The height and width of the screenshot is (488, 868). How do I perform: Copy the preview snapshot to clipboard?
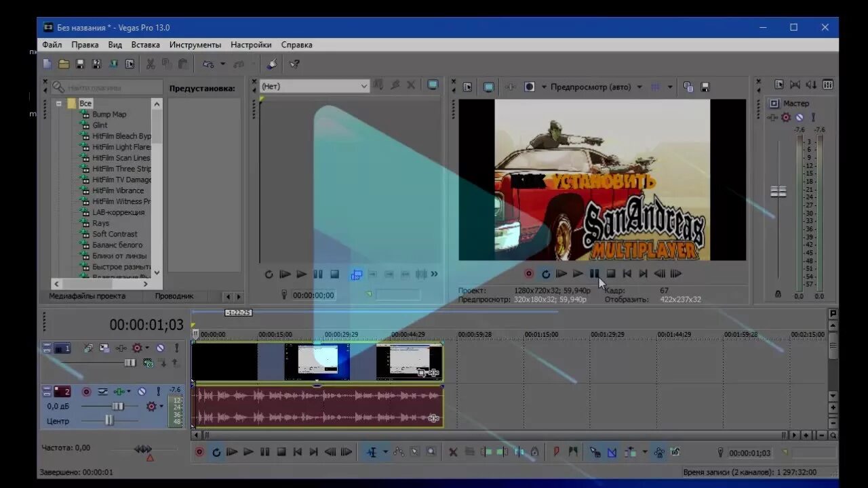pyautogui.click(x=688, y=87)
